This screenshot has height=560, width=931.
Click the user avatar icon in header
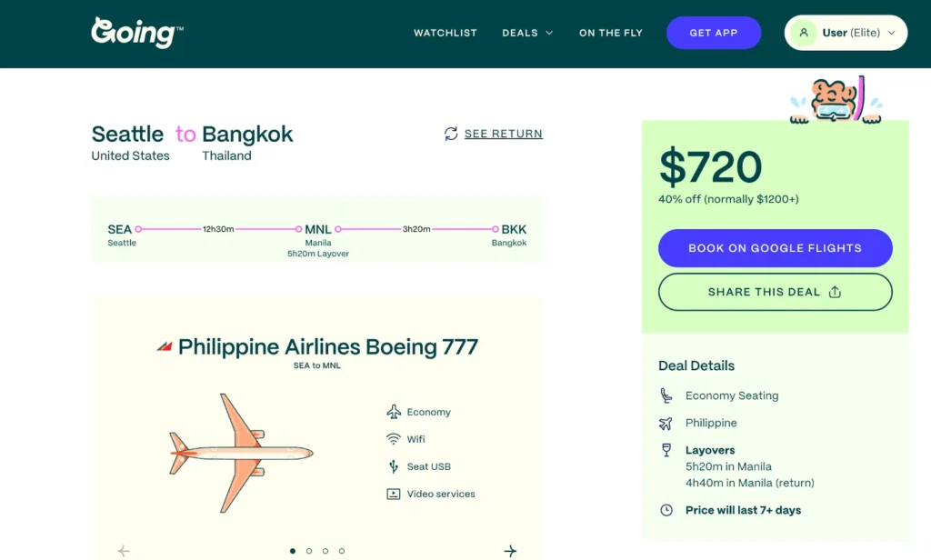point(804,32)
